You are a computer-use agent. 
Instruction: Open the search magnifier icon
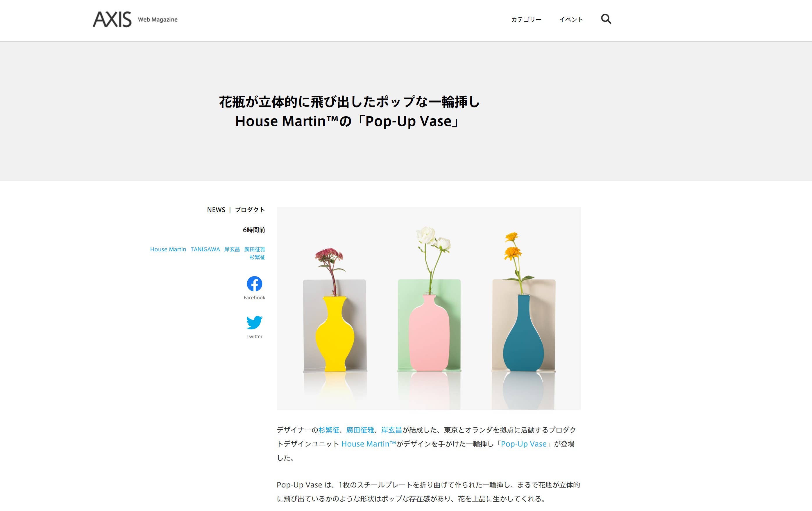606,19
